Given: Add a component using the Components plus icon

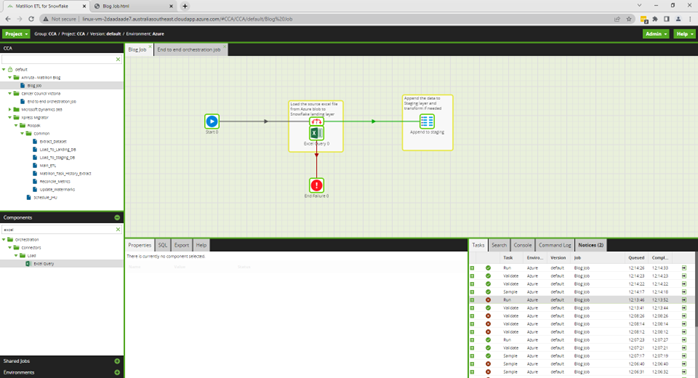Looking at the screenshot, I should [x=117, y=218].
